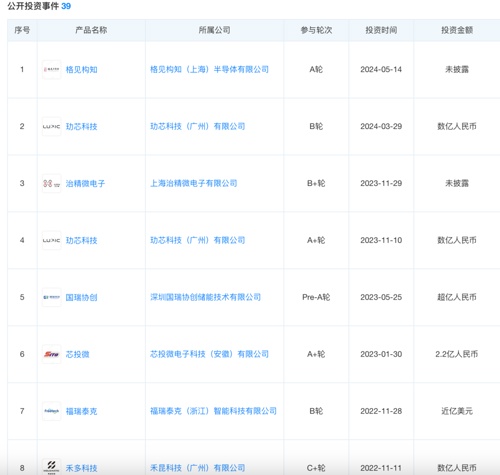Select the date 2022-11-28
Screen dimensions: 500x475
[x=381, y=411]
